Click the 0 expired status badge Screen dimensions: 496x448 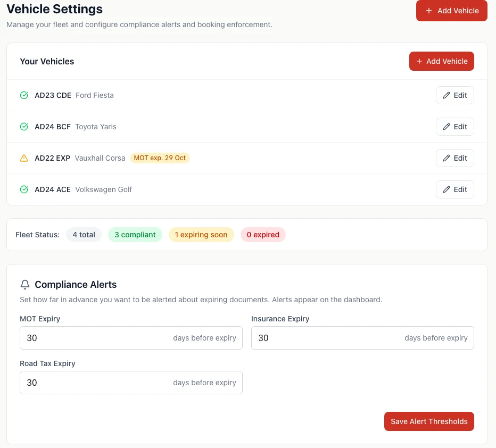tap(263, 235)
